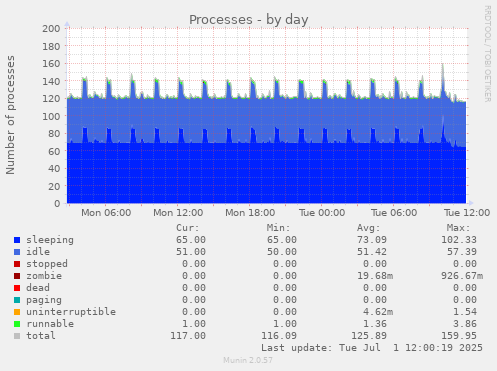Click the sleeping average value 73.09
Viewport: 497px width, 371px height.
(x=372, y=240)
